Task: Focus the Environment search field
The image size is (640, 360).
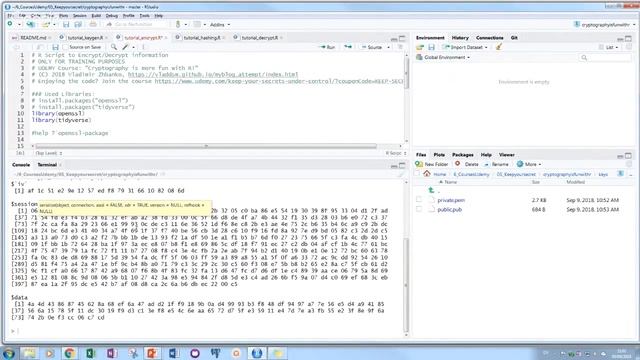Action: point(605,58)
